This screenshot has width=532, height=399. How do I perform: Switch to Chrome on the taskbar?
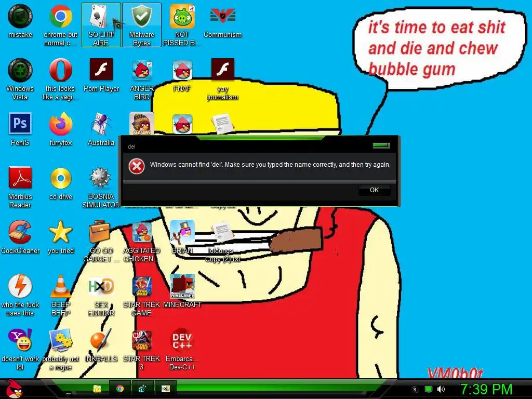pos(120,389)
